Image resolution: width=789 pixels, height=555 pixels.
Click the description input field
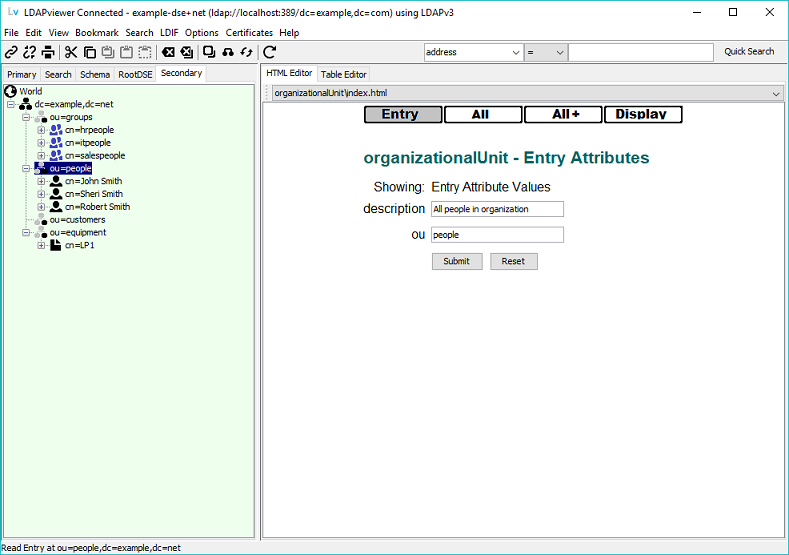[497, 209]
